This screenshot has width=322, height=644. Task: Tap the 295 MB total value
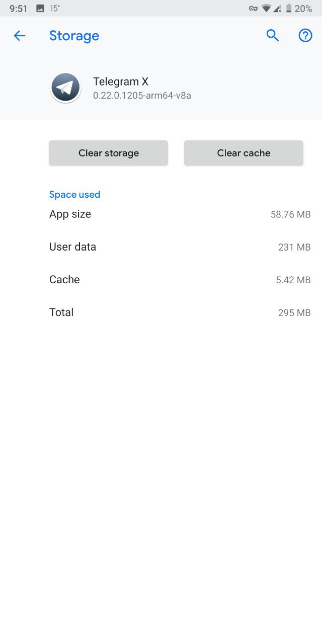[x=294, y=313]
